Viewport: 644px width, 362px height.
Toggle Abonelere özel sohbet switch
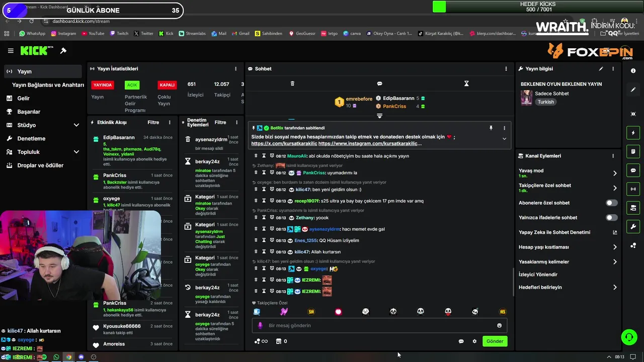(611, 203)
